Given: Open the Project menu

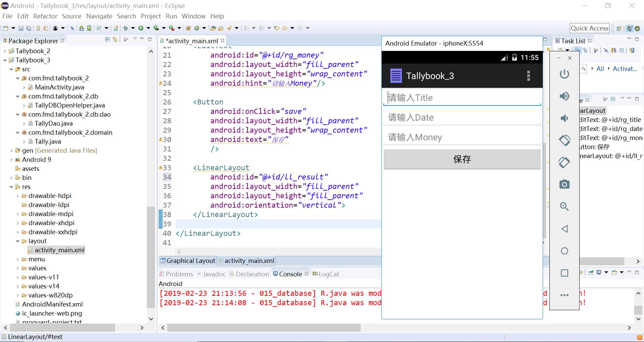Looking at the screenshot, I should point(151,16).
